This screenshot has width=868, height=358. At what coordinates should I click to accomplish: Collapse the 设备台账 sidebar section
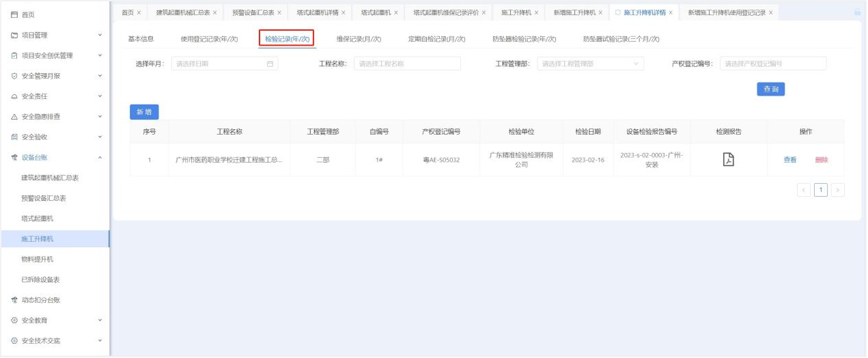tap(100, 157)
